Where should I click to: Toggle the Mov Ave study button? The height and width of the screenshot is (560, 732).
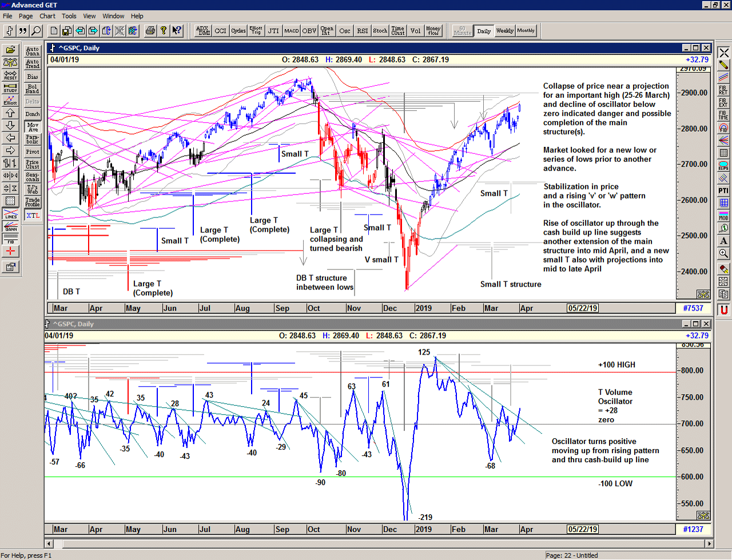tap(33, 127)
